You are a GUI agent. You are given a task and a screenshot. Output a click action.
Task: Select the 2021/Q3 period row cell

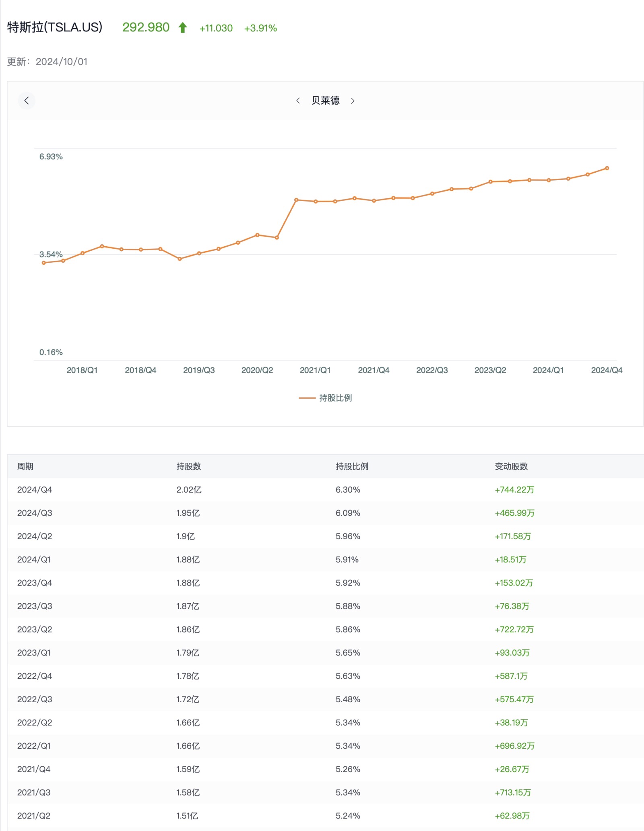(34, 793)
